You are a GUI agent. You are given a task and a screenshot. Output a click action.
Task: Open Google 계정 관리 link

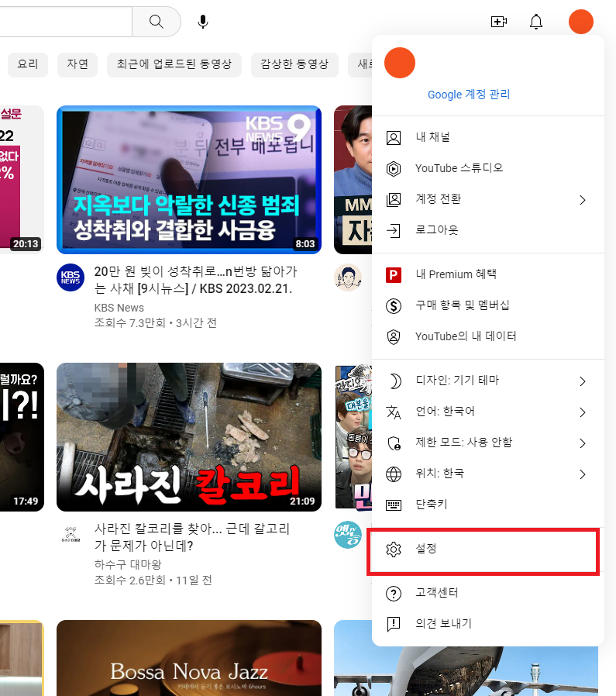(x=469, y=94)
